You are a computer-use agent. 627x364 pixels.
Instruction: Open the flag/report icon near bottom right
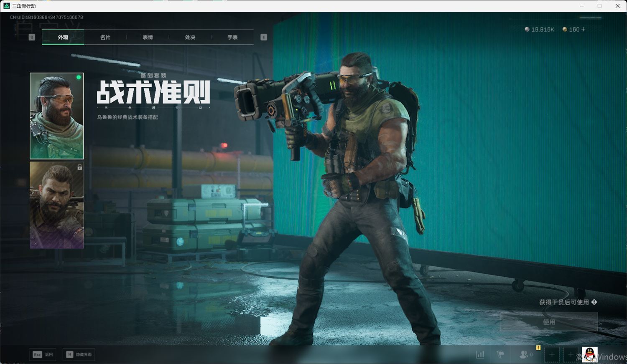click(x=501, y=354)
